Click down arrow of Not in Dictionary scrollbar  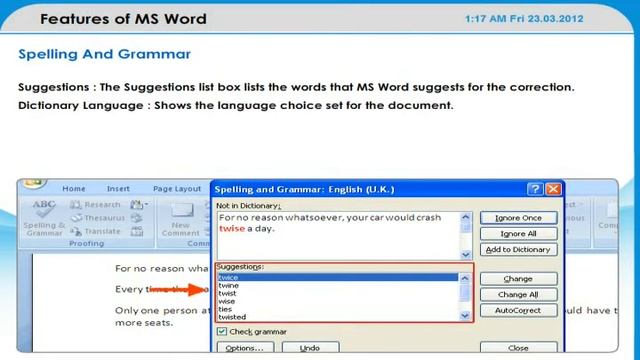point(466,255)
